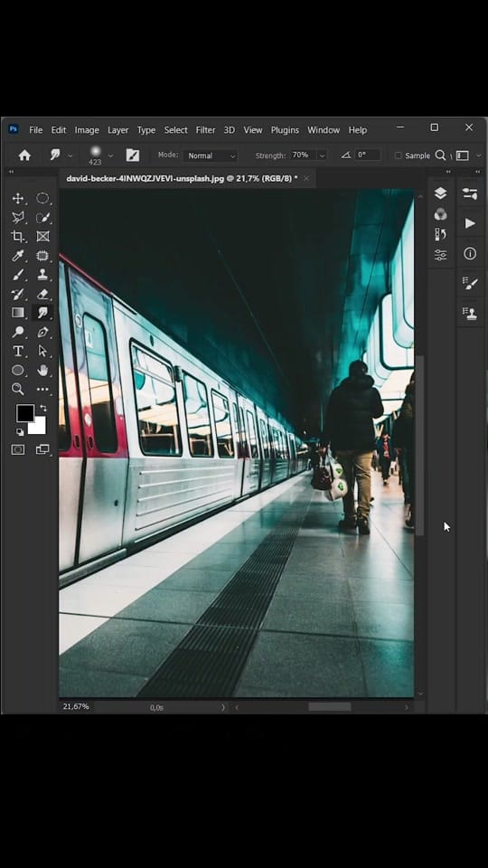Open the View menu
This screenshot has width=488, height=868.
[253, 130]
